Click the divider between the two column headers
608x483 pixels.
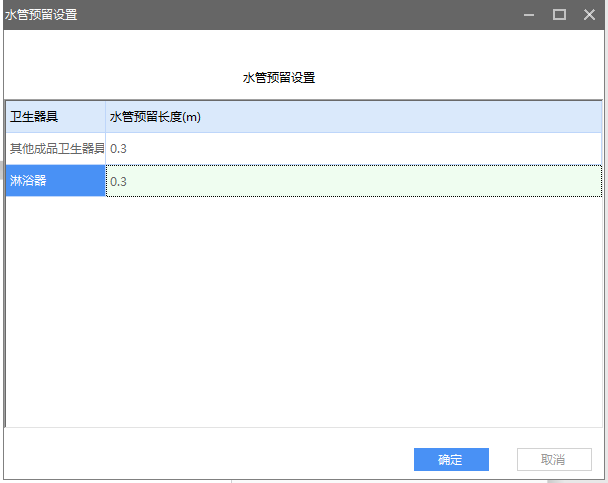pyautogui.click(x=106, y=117)
